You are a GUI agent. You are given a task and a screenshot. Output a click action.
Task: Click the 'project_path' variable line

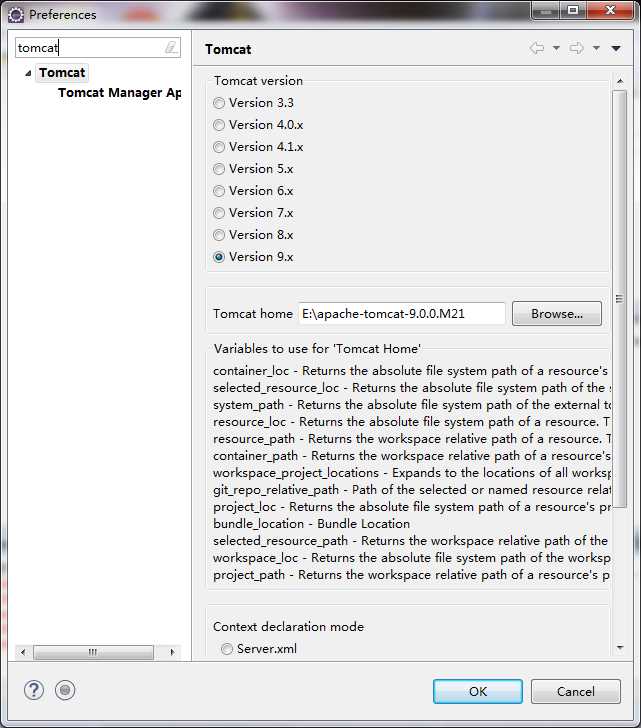point(411,575)
